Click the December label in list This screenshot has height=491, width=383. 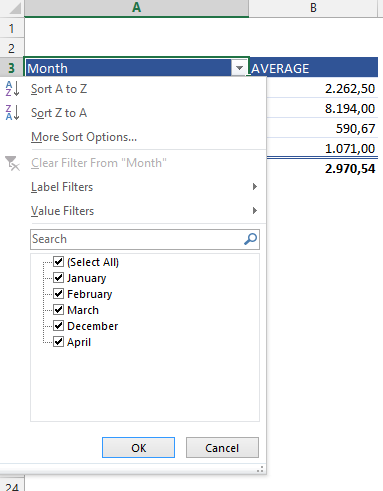pos(93,326)
